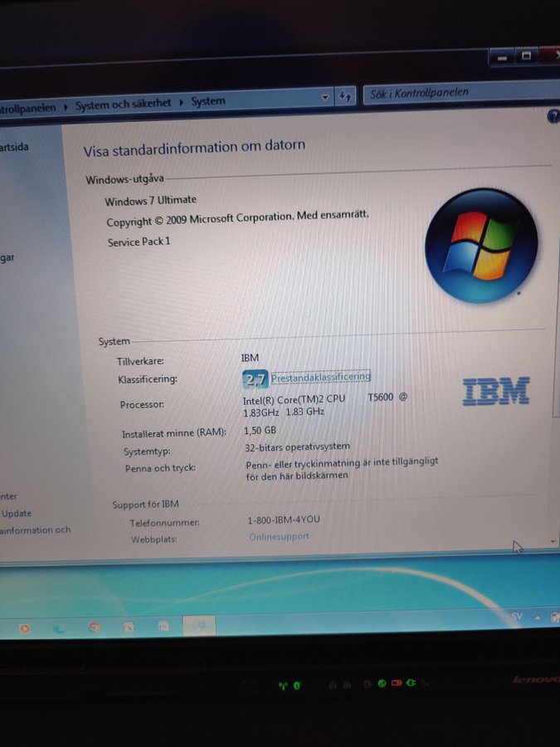
Task: Click the Windows Experience Index 2,7 badge
Action: (x=255, y=379)
